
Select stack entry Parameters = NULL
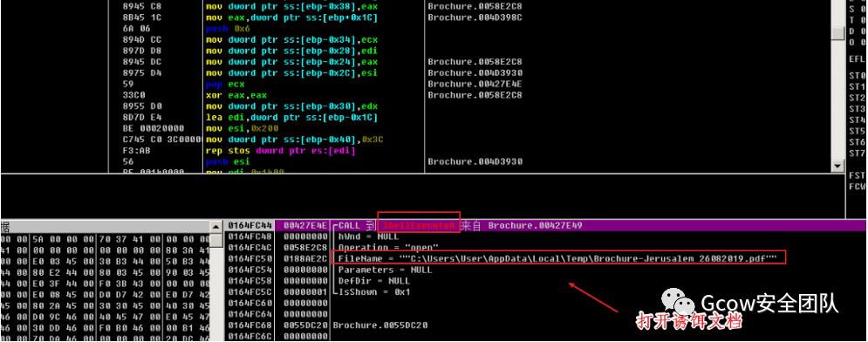pos(385,270)
